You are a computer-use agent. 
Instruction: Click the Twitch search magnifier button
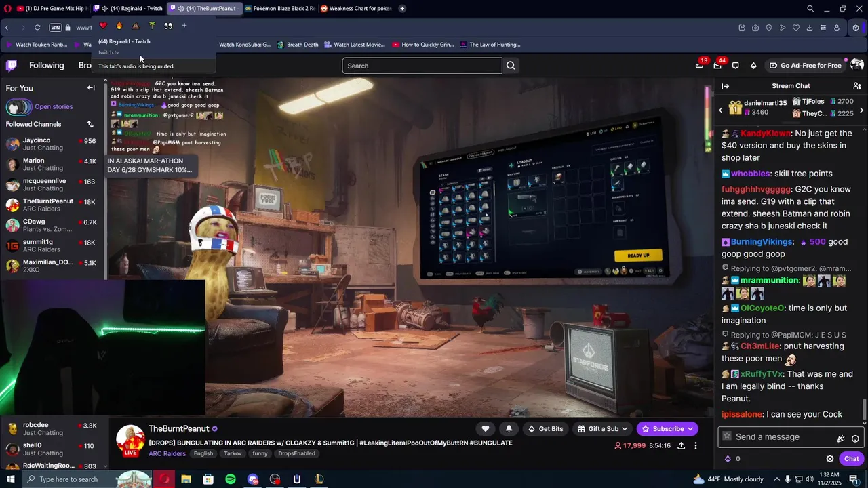click(511, 66)
